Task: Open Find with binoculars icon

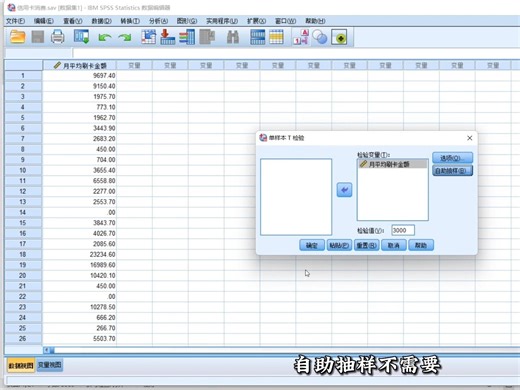Action: point(233,37)
